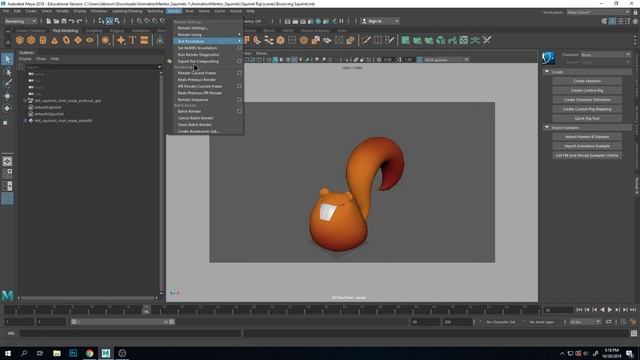Toggle loop playback mode button
The image size is (640, 360).
point(609,322)
